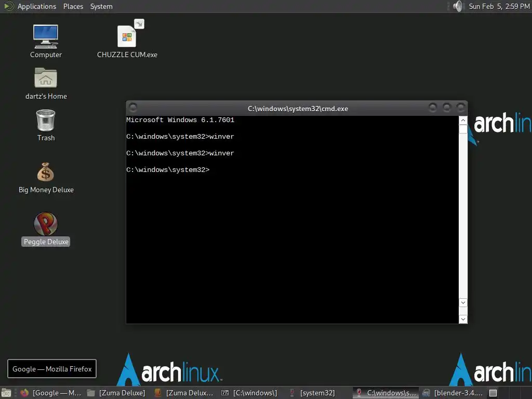532x399 pixels.
Task: Click the workspace switcher square
Action: click(x=493, y=393)
